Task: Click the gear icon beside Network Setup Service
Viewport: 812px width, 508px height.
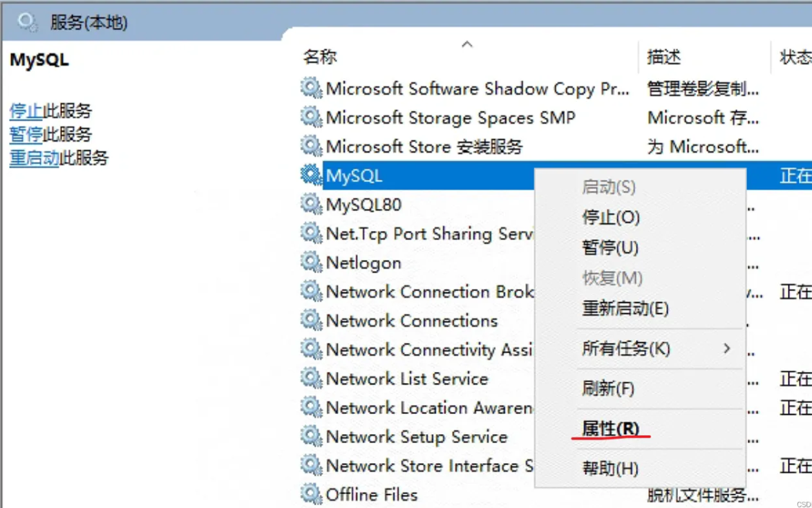Action: click(x=311, y=436)
